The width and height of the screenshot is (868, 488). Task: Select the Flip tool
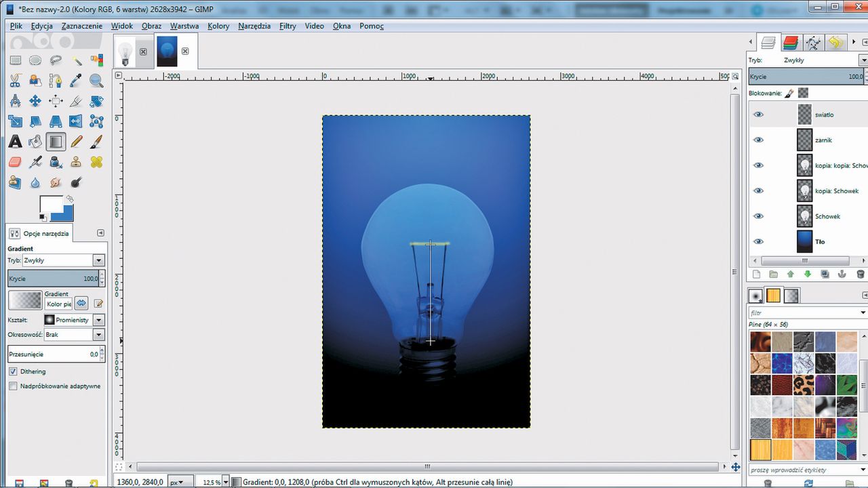click(x=76, y=122)
